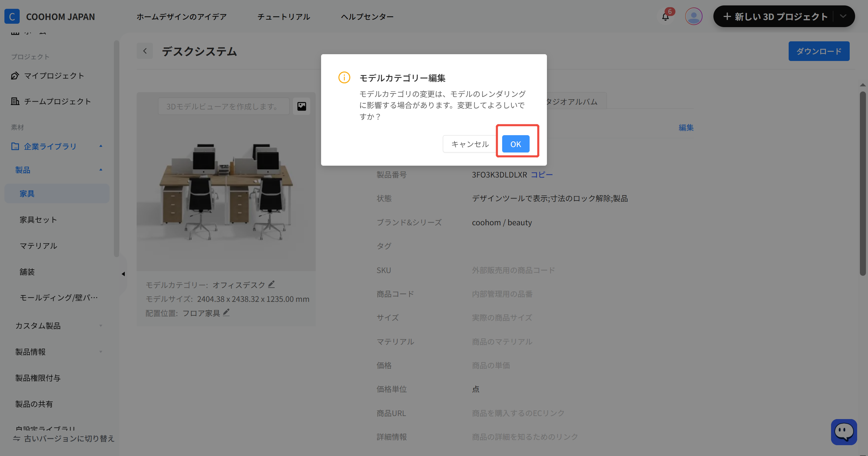
Task: Confirm the dialog with OK
Action: point(516,144)
